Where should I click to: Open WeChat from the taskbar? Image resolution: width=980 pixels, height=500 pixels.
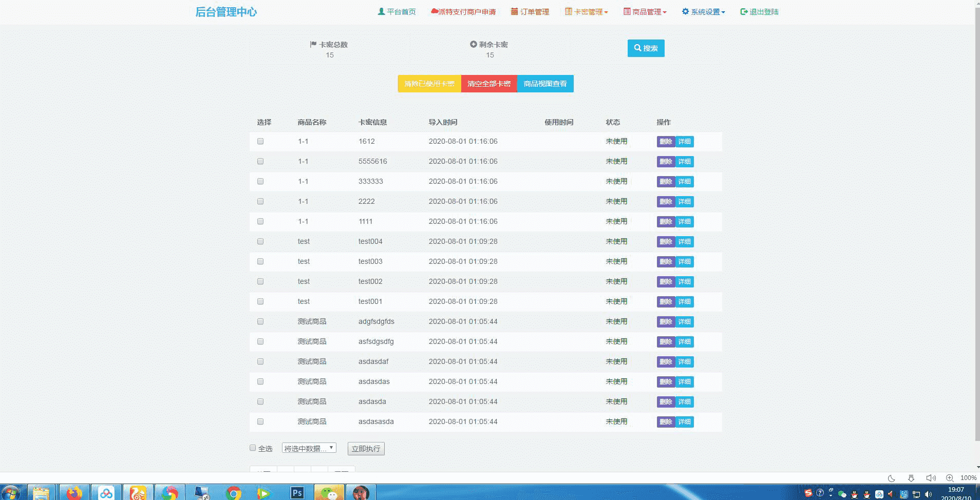pos(329,493)
